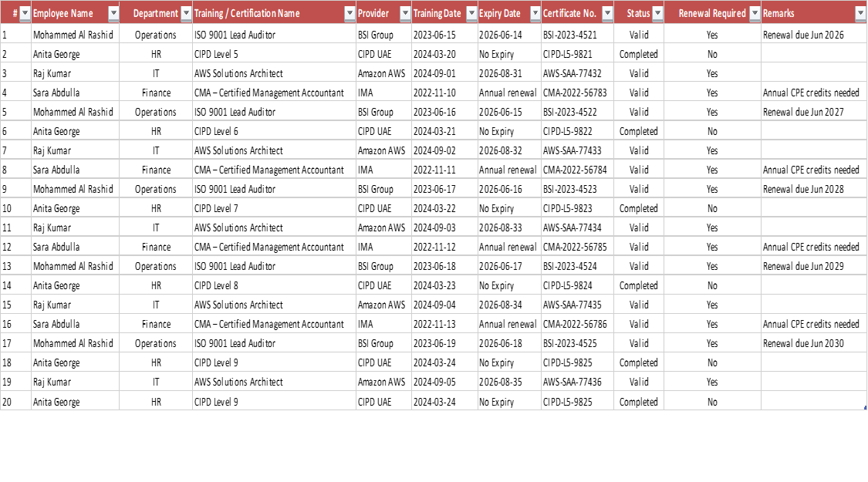Image resolution: width=868 pixels, height=482 pixels.
Task: Open the Remarks filter dropdown
Action: click(861, 13)
